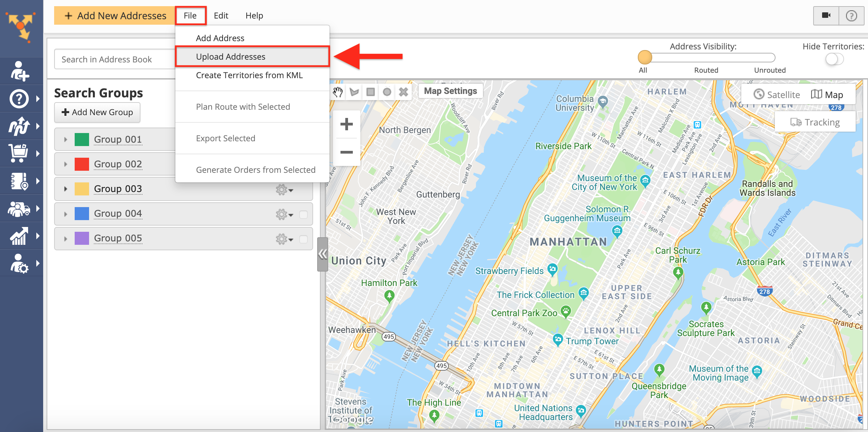Open Group 005 gear dropdown
Screen dimensions: 868x432
coord(284,239)
